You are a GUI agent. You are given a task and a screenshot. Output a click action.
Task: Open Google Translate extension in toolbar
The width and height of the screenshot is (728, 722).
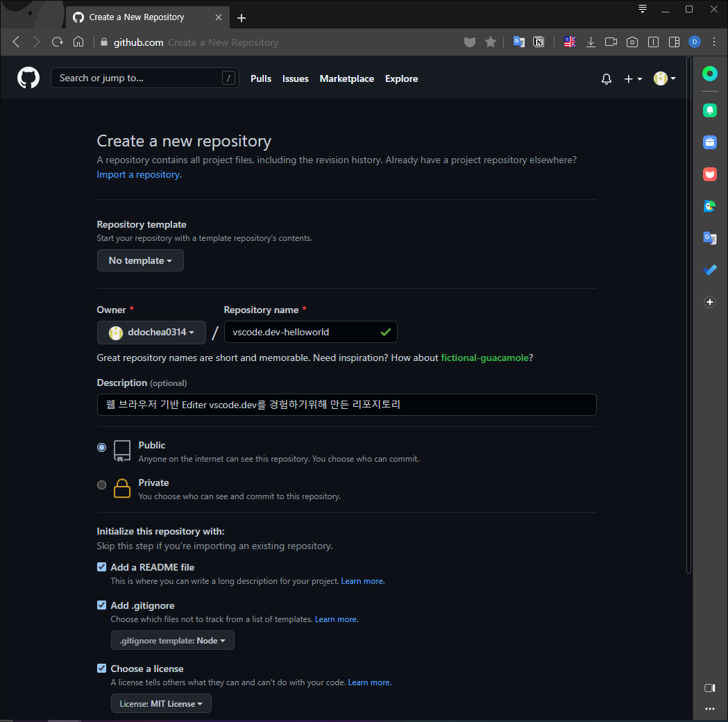518,42
